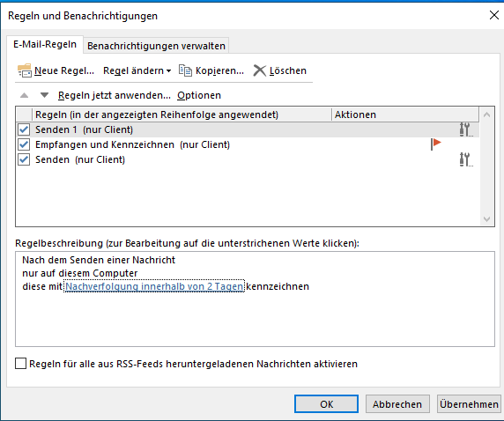Viewport: 504px width, 421px height.
Task: Click the Übernehmen button
Action: pos(469,404)
